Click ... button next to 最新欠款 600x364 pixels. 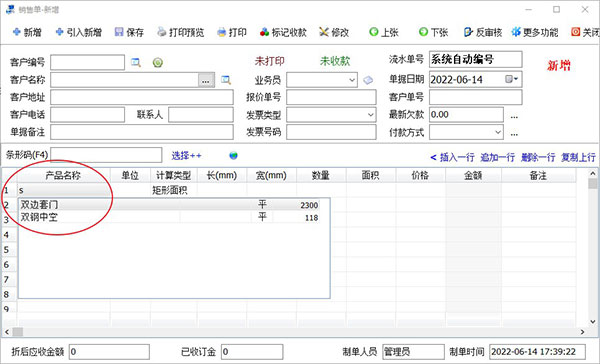514,116
